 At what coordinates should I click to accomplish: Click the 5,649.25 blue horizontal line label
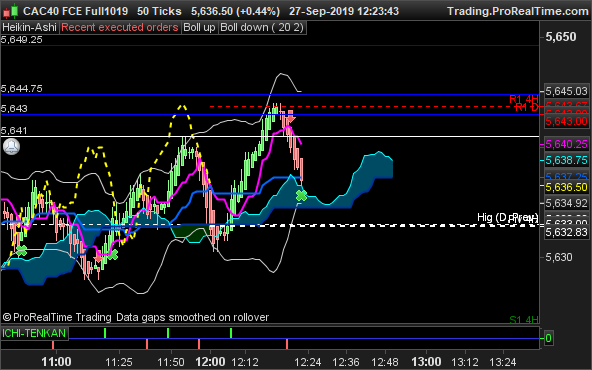click(x=22, y=40)
